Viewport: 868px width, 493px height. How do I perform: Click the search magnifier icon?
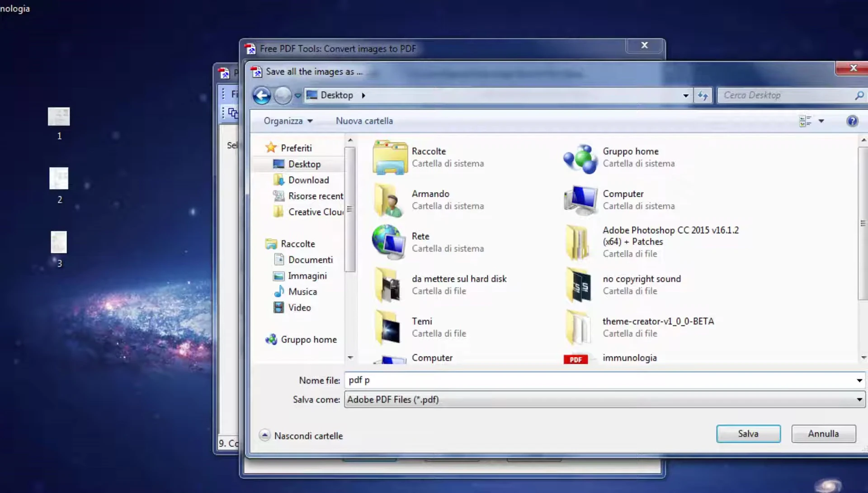click(x=859, y=95)
